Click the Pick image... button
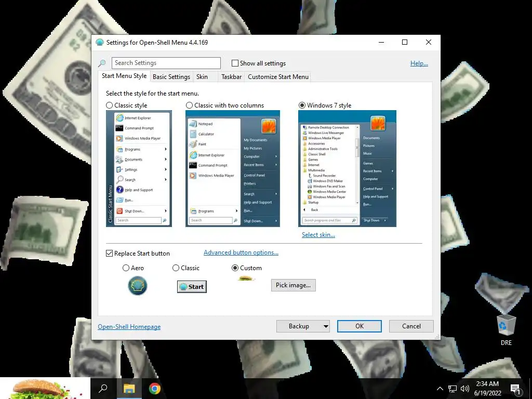 pyautogui.click(x=293, y=285)
